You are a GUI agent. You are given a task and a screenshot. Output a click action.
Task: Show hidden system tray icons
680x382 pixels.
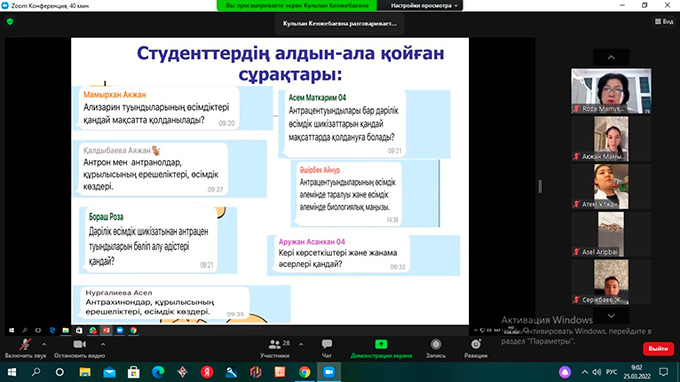[x=585, y=372]
